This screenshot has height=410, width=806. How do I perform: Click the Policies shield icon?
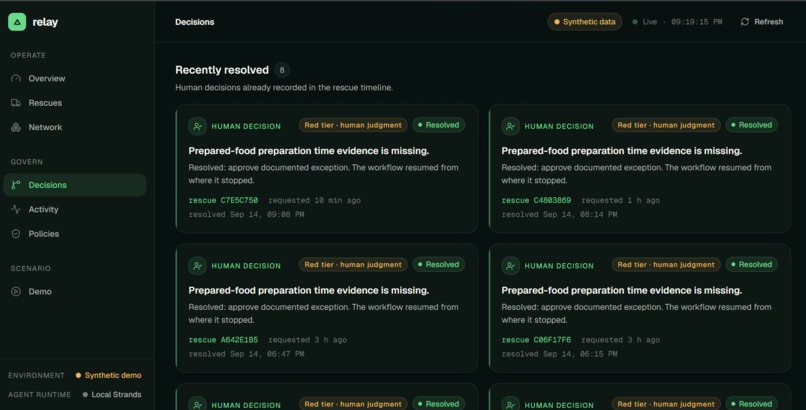(x=16, y=234)
